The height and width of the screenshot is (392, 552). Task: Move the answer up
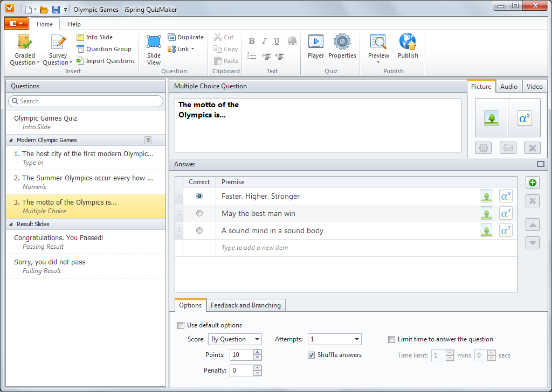tap(533, 225)
